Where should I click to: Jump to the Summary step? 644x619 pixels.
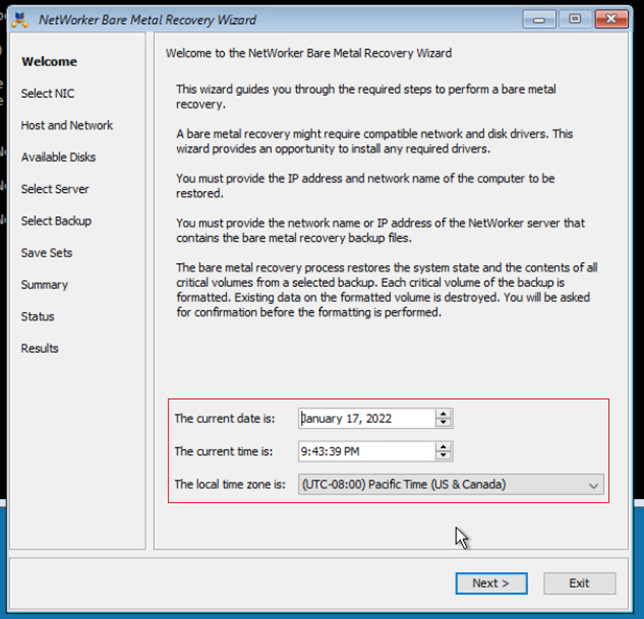click(x=44, y=285)
